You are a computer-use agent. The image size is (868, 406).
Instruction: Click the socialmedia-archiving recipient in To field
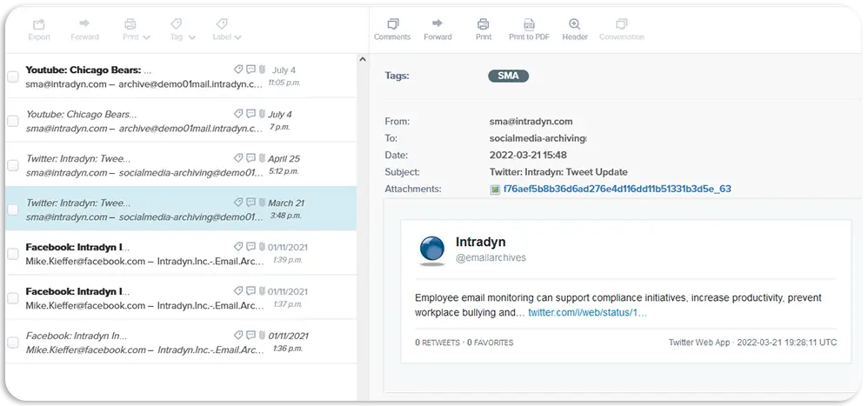point(537,138)
